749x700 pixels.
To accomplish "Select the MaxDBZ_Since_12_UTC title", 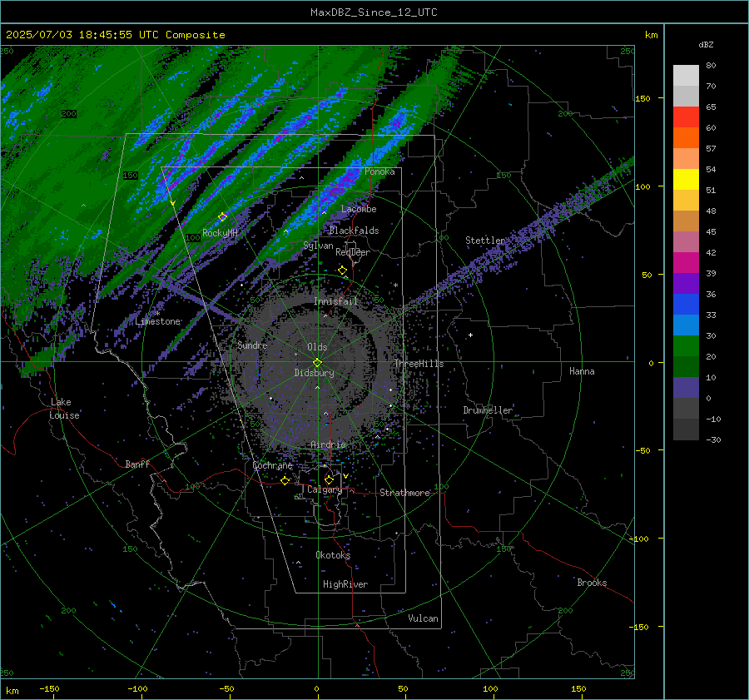I will click(374, 12).
